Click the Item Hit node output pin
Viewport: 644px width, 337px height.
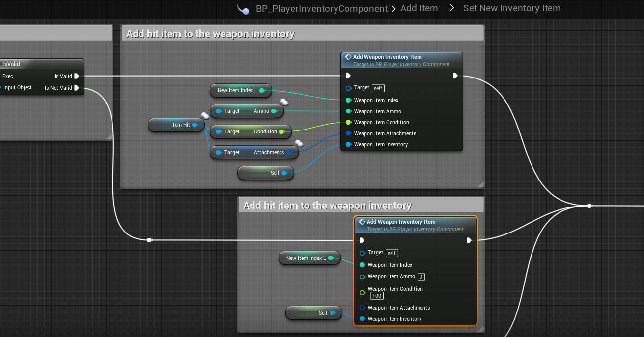click(195, 125)
